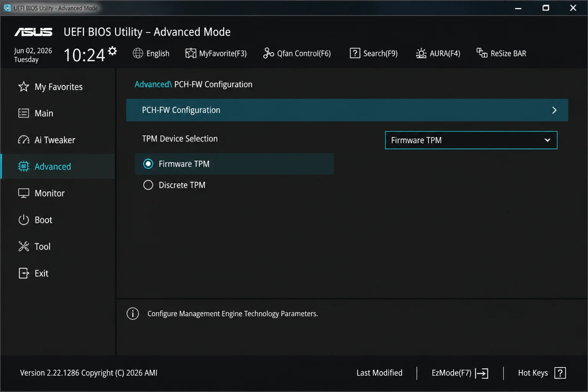The height and width of the screenshot is (392, 588).
Task: Click the AURA light icon
Action: tap(421, 53)
